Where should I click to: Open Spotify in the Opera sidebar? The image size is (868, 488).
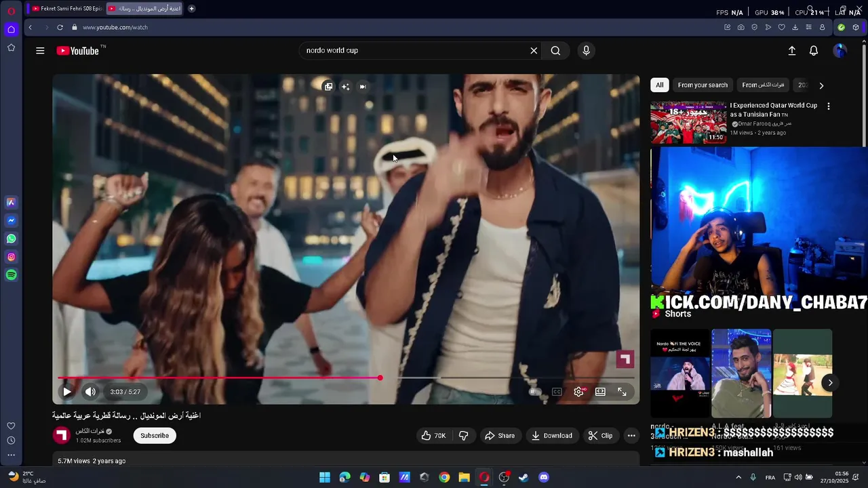(11, 275)
